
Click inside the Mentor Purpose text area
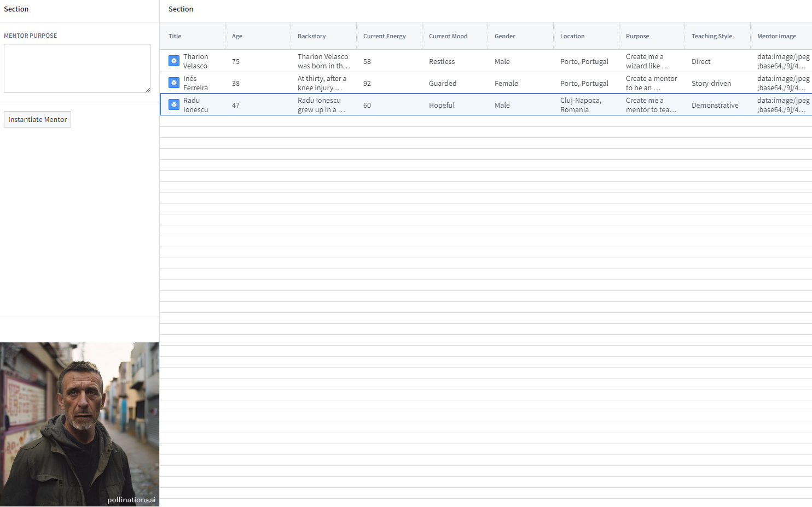click(x=77, y=68)
